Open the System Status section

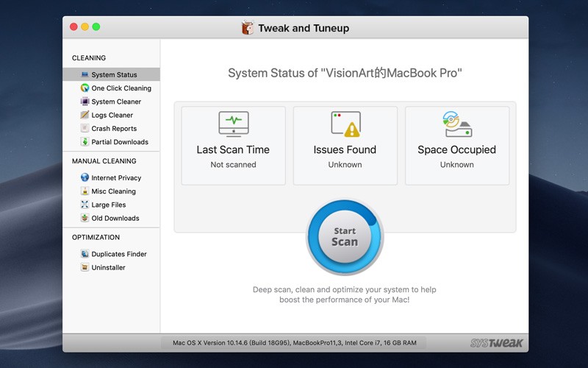(112, 74)
